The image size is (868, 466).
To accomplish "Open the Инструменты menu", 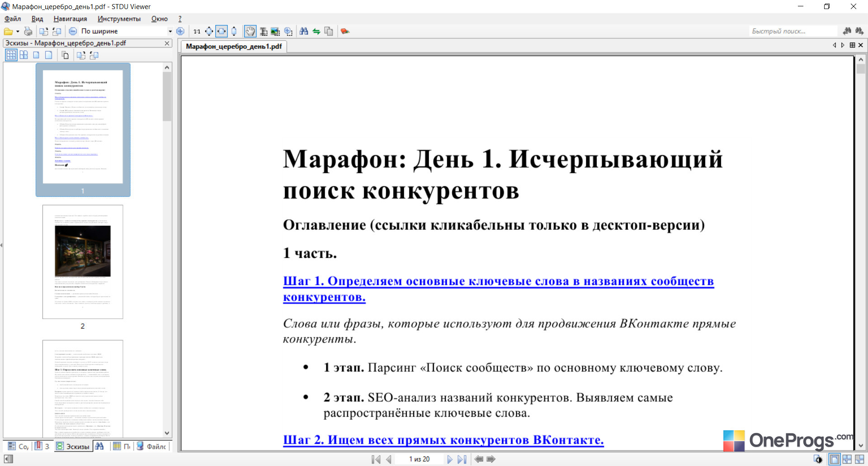I will (119, 19).
